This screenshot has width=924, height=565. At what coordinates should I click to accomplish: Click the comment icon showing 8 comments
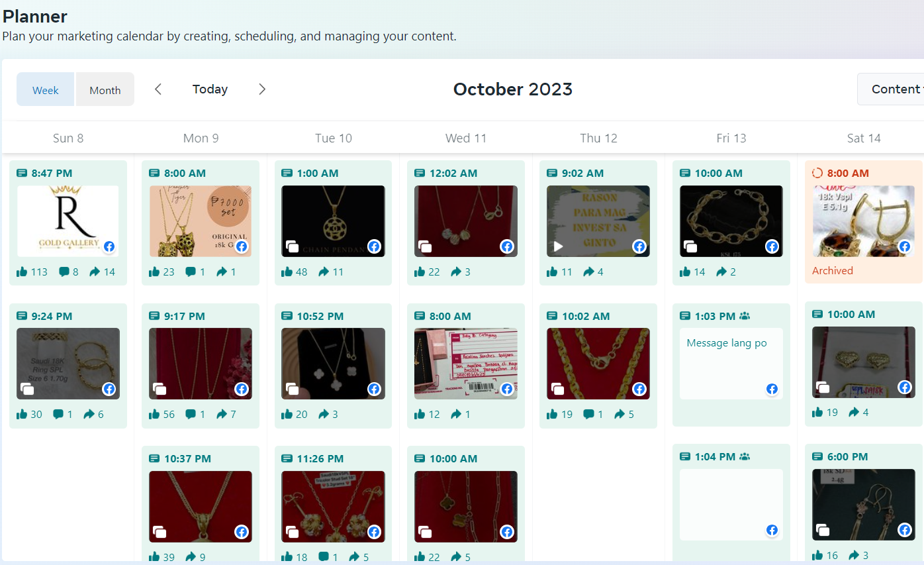click(x=64, y=272)
